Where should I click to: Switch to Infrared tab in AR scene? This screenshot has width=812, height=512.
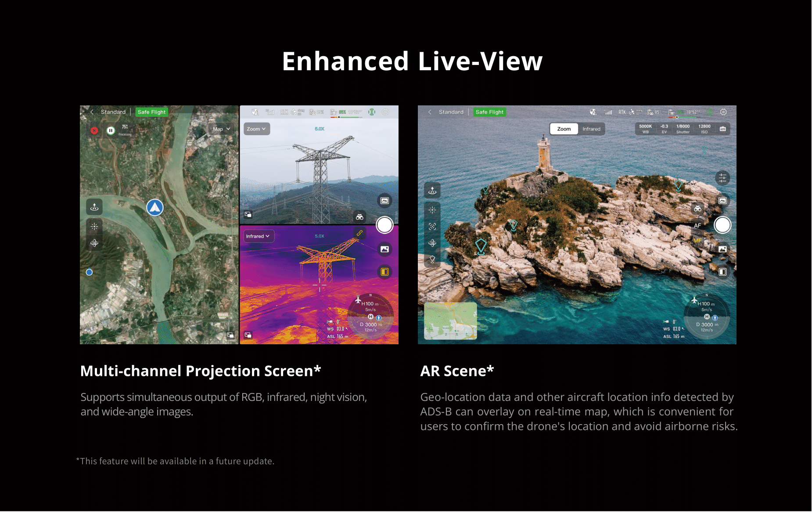[591, 129]
